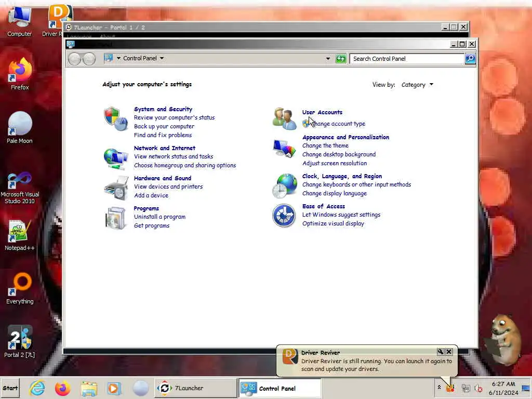This screenshot has height=399, width=532.
Task: Click Back up your computer
Action: [x=164, y=126]
